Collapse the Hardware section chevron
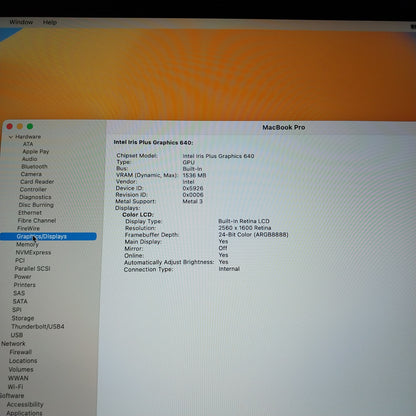Screen dimensions: 416x416 [x=11, y=137]
